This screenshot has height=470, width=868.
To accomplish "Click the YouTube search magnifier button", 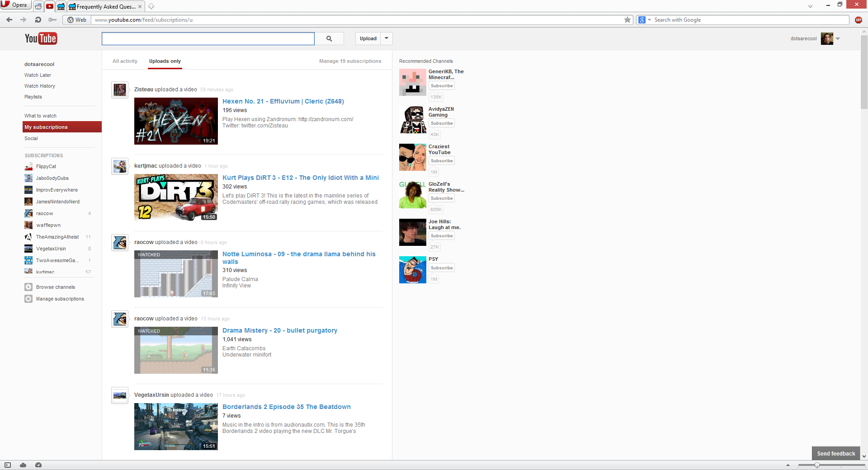I will (x=329, y=38).
